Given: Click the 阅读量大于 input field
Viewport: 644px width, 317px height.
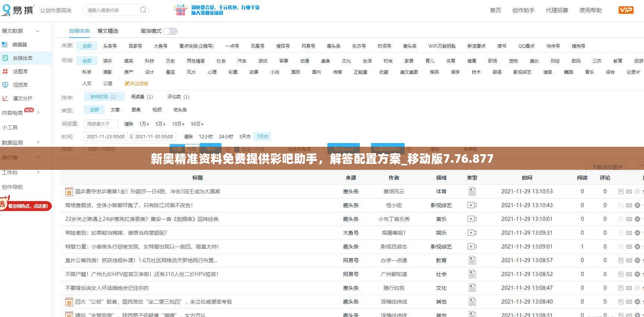Looking at the screenshot, I should (x=101, y=124).
